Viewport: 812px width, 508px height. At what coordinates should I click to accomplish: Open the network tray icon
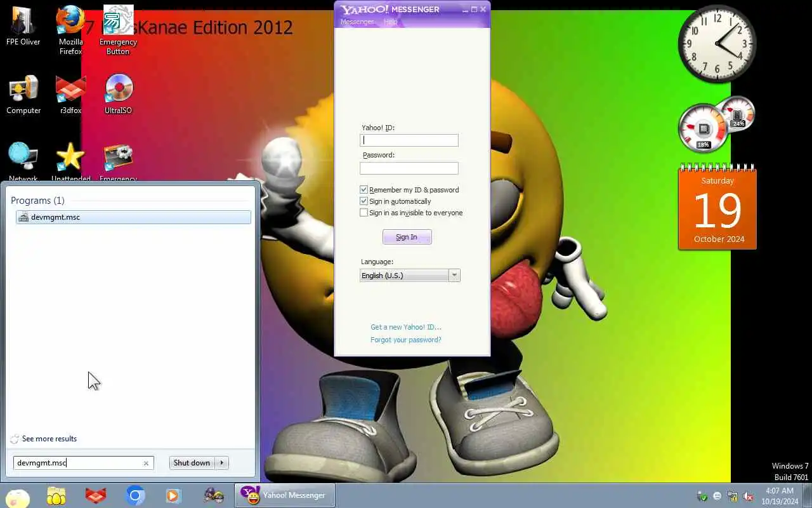733,496
